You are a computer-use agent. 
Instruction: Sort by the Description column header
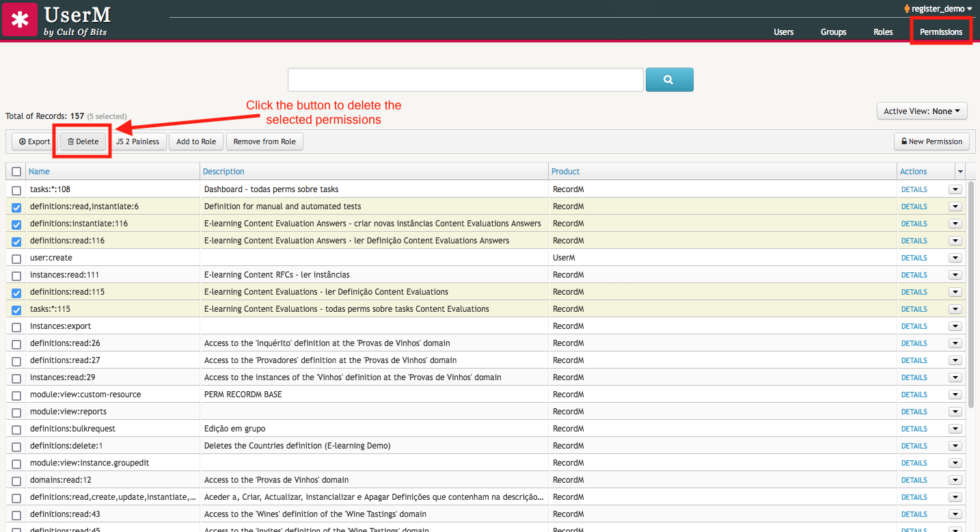(223, 172)
